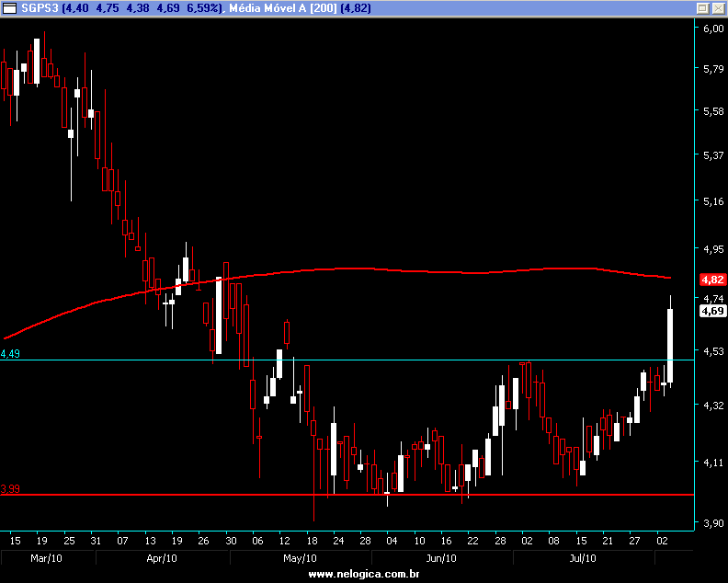The image size is (728, 583).
Task: Click the 07 date label in April
Action: click(x=122, y=541)
